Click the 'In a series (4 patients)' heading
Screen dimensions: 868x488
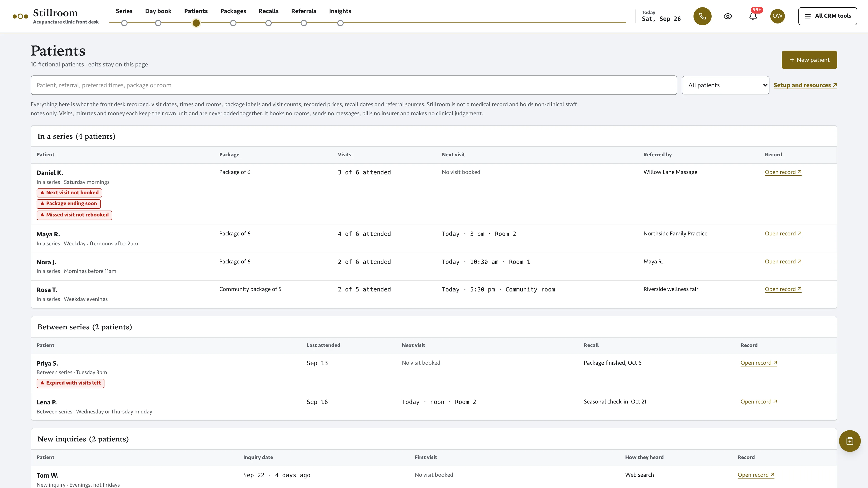click(x=76, y=136)
